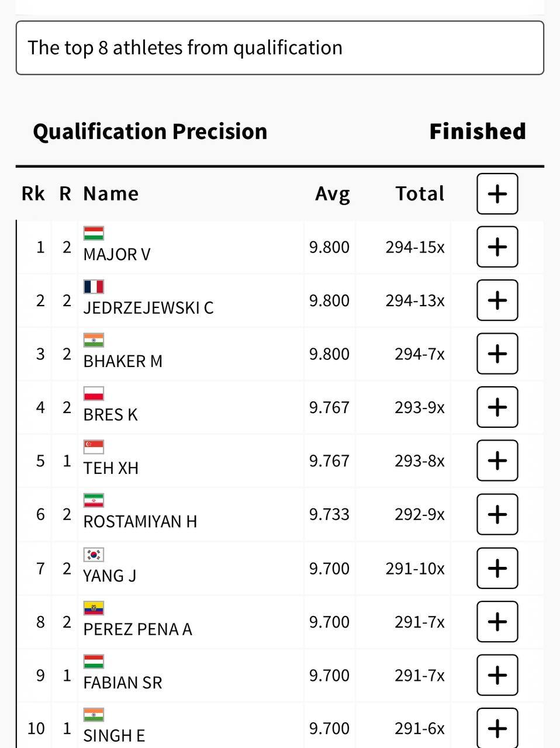Click Singapore flag above TEH XH

point(94,447)
